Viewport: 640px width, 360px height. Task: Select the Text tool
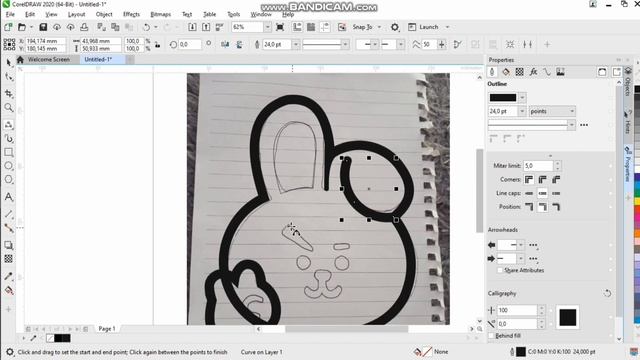[9, 197]
